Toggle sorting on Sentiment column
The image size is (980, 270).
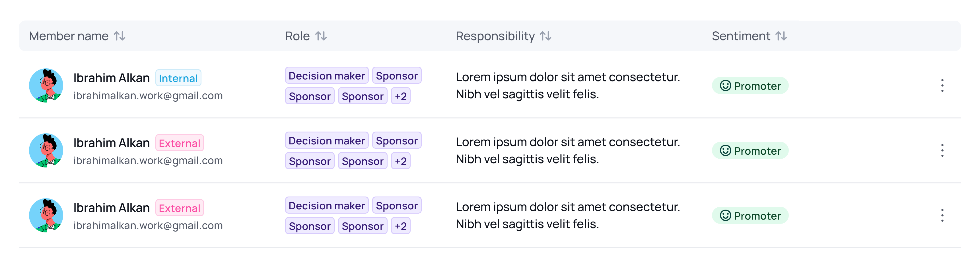click(781, 36)
